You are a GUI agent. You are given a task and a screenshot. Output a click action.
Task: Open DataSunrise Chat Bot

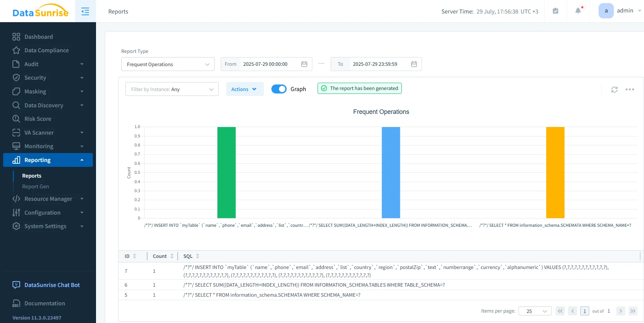pyautogui.click(x=52, y=285)
